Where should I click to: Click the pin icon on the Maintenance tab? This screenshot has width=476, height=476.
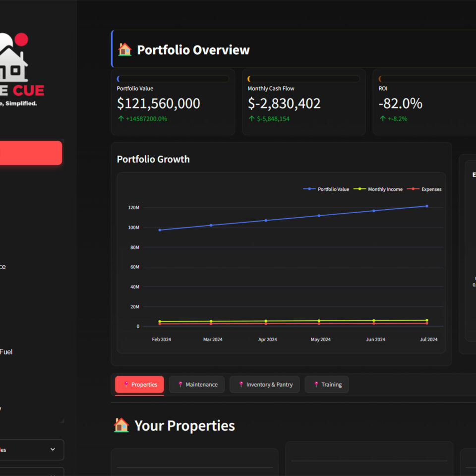tap(180, 384)
